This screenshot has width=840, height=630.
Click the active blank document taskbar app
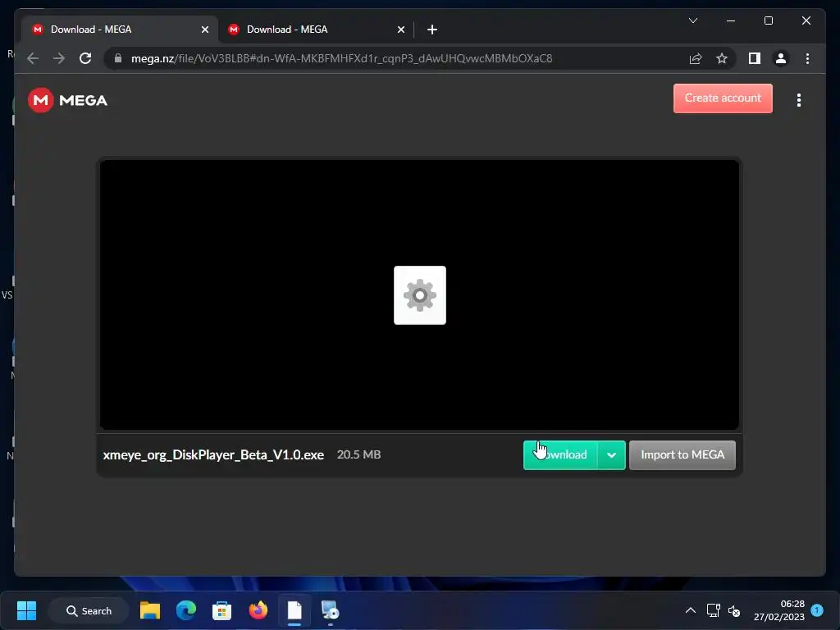294,610
